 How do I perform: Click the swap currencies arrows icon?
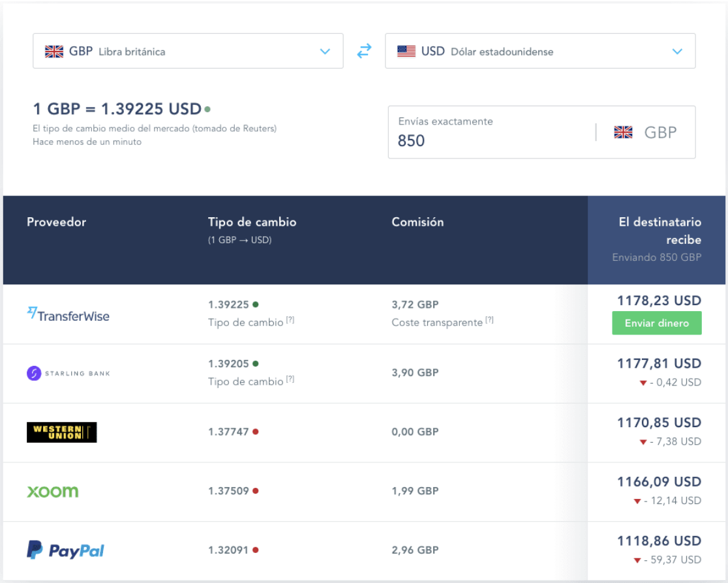tap(364, 51)
